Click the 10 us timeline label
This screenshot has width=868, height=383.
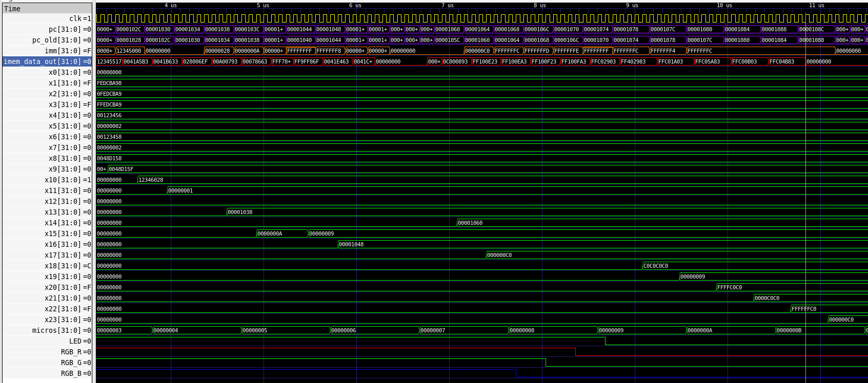click(724, 6)
